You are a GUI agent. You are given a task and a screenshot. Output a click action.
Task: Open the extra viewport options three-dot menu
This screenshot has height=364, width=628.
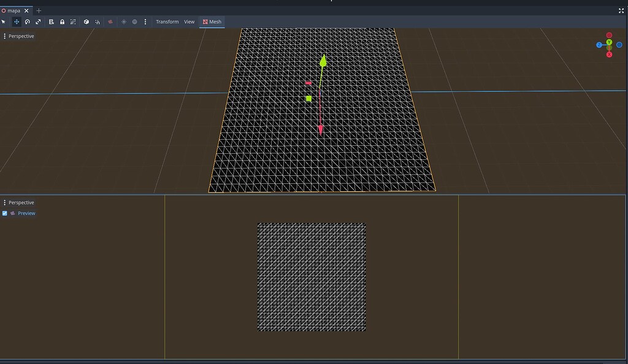(145, 21)
